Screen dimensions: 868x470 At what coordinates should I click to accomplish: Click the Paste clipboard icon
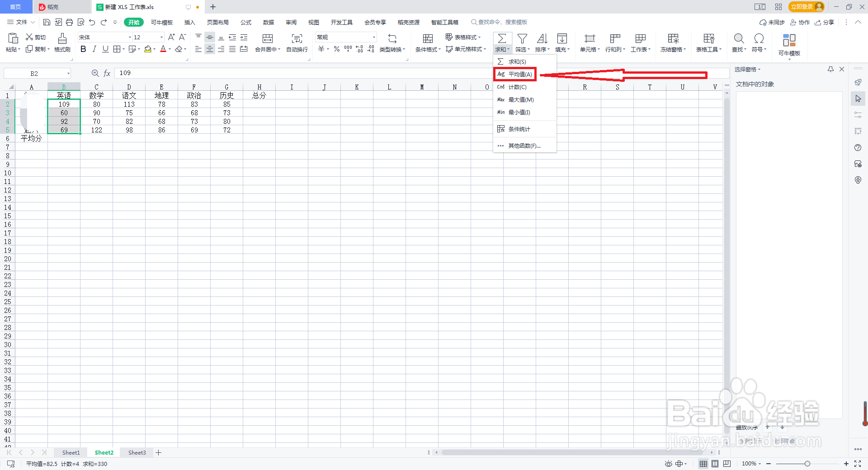pos(13,38)
